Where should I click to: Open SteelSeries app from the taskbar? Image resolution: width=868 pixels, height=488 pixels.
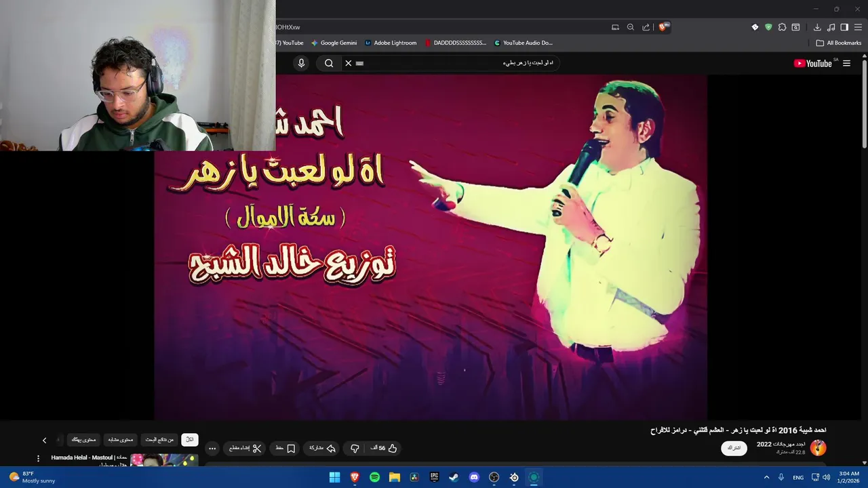point(514,477)
